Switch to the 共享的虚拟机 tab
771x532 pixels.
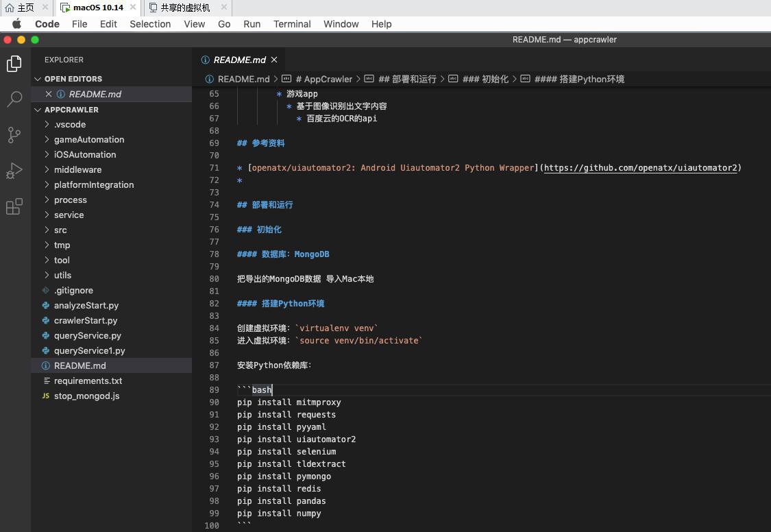tap(185, 8)
